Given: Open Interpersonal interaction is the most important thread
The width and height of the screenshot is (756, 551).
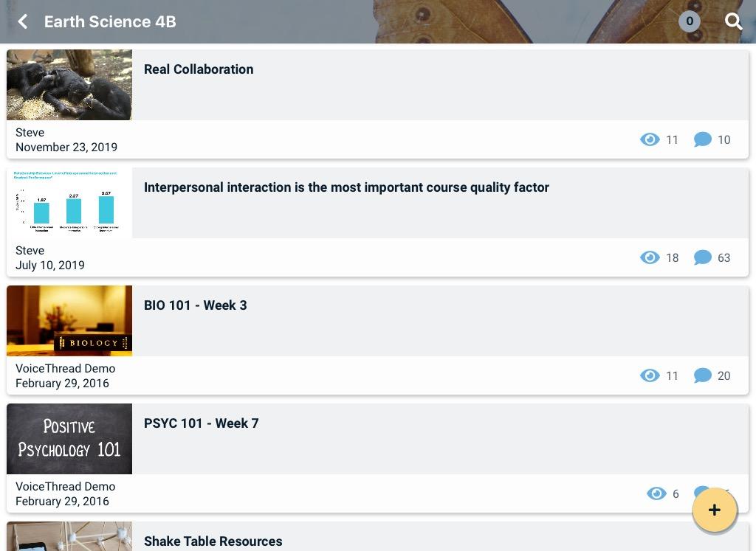Looking at the screenshot, I should click(x=346, y=187).
